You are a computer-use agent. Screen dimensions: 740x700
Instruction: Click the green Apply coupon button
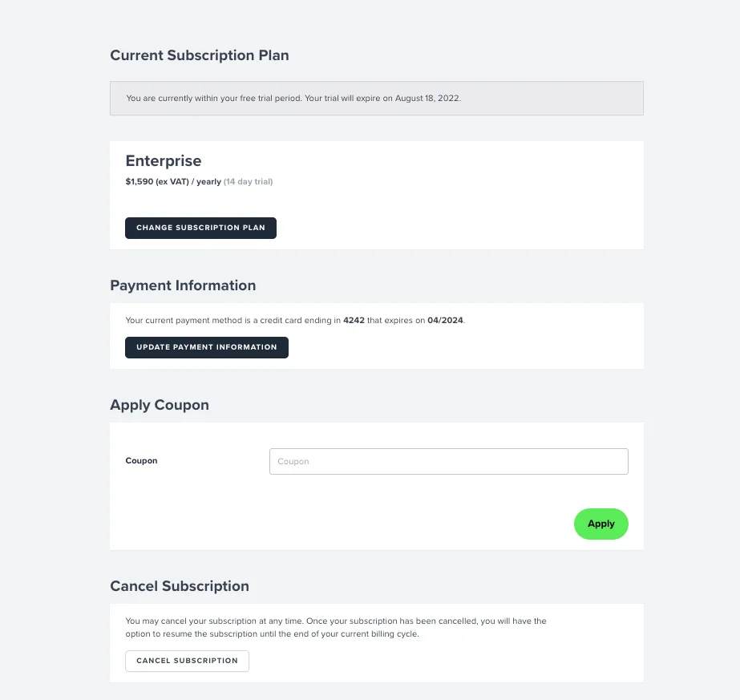pyautogui.click(x=600, y=524)
